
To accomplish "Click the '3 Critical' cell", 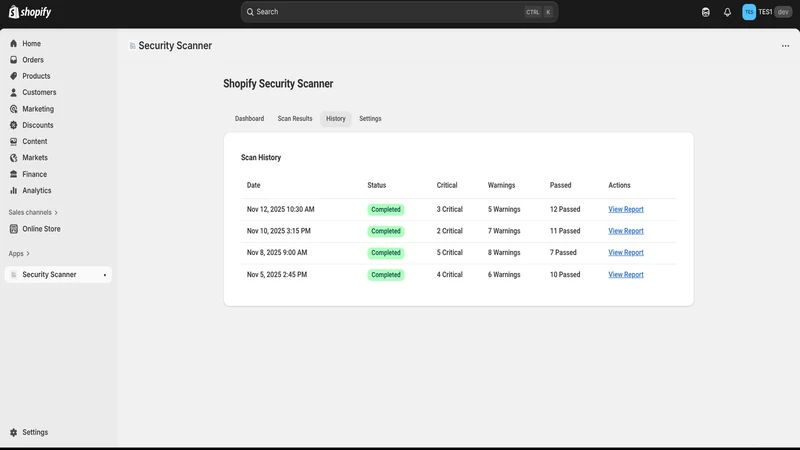I will point(449,209).
